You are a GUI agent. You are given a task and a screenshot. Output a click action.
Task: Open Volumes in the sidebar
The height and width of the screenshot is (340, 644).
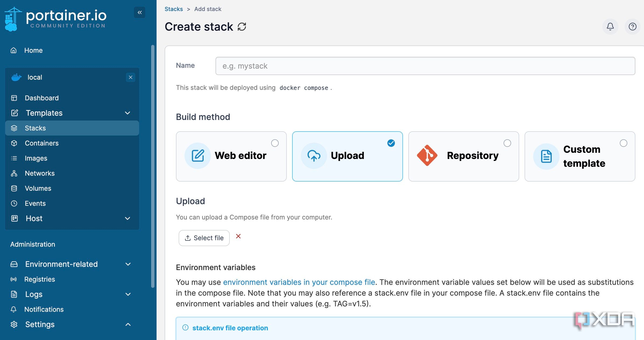[x=72, y=188]
